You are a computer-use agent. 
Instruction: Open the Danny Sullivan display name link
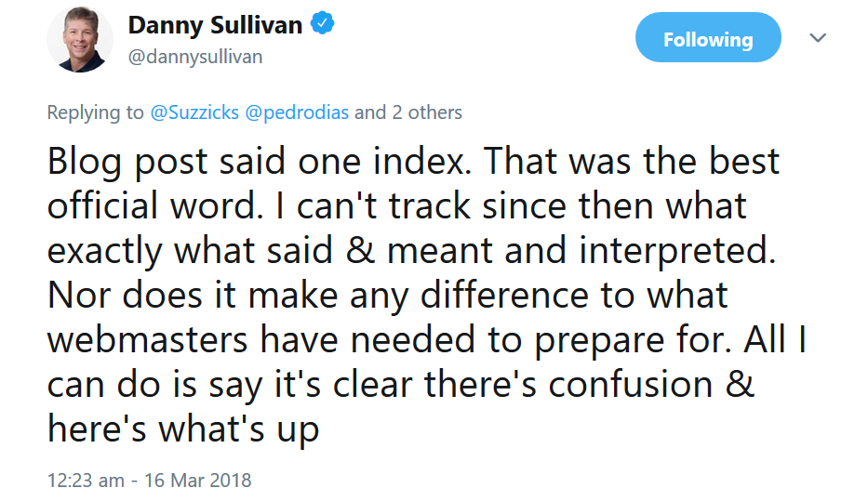pyautogui.click(x=215, y=25)
